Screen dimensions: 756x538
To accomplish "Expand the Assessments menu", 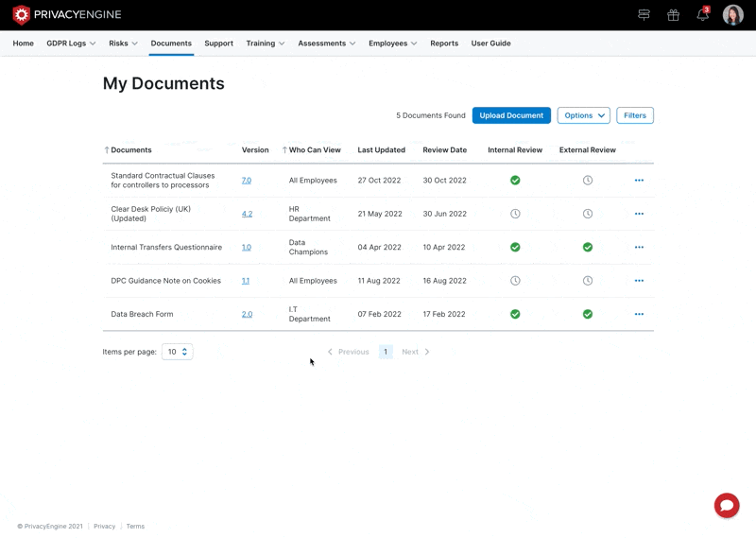I will [326, 43].
